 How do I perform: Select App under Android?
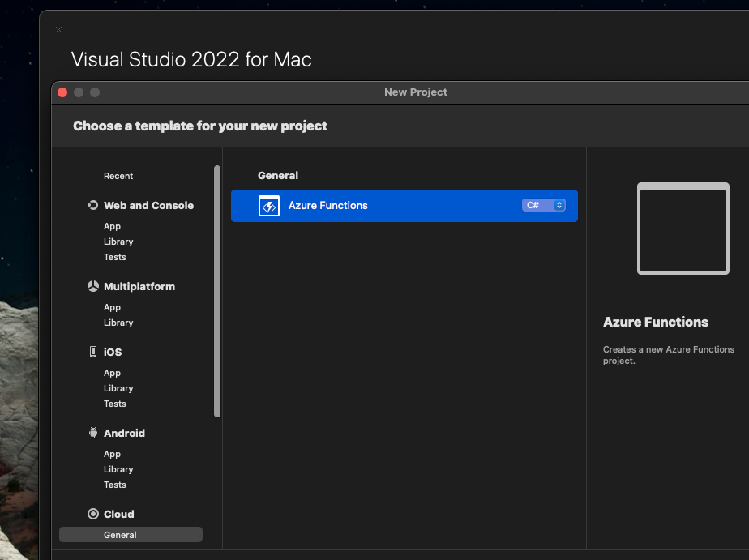(112, 454)
